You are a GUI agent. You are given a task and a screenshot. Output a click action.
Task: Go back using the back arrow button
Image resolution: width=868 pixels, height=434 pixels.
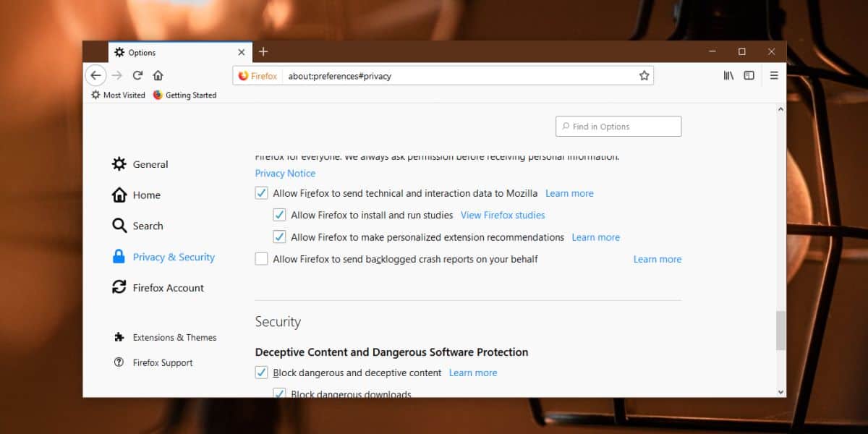95,75
